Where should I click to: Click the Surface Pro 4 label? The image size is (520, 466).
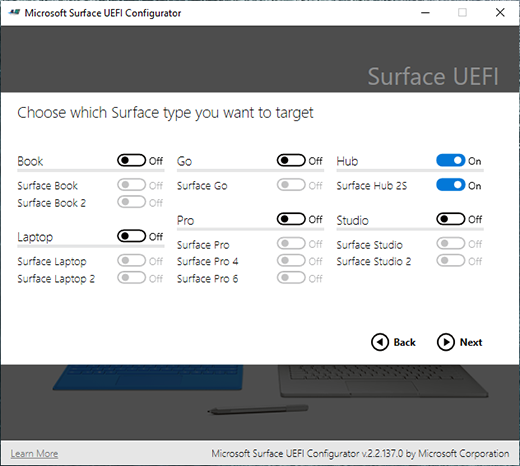click(207, 261)
